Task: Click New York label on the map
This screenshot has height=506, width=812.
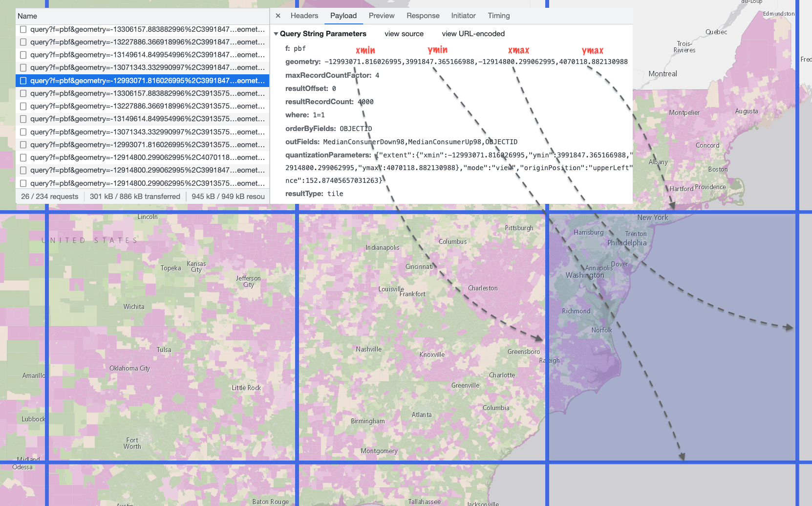Action: coord(653,218)
